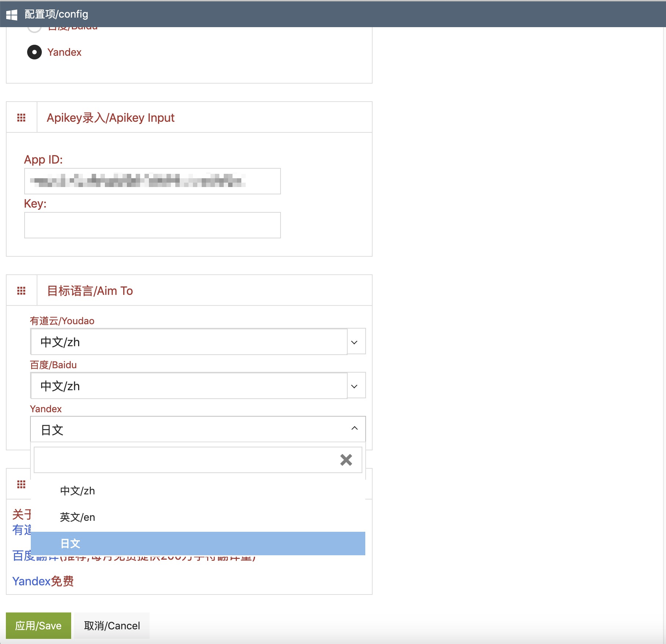Click the App ID: label
This screenshot has height=644, width=666.
pos(43,160)
